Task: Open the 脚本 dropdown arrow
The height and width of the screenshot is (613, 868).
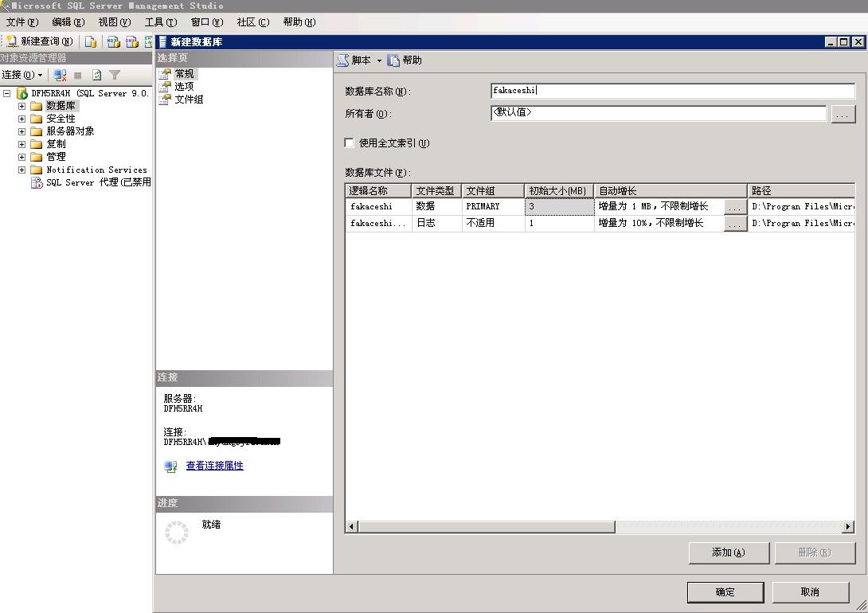Action: (x=379, y=61)
